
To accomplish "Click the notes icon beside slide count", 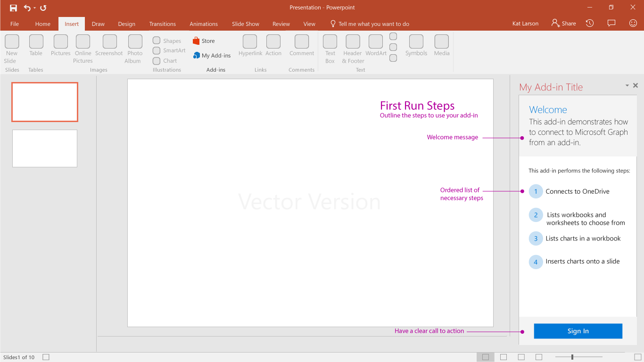I will tap(46, 357).
